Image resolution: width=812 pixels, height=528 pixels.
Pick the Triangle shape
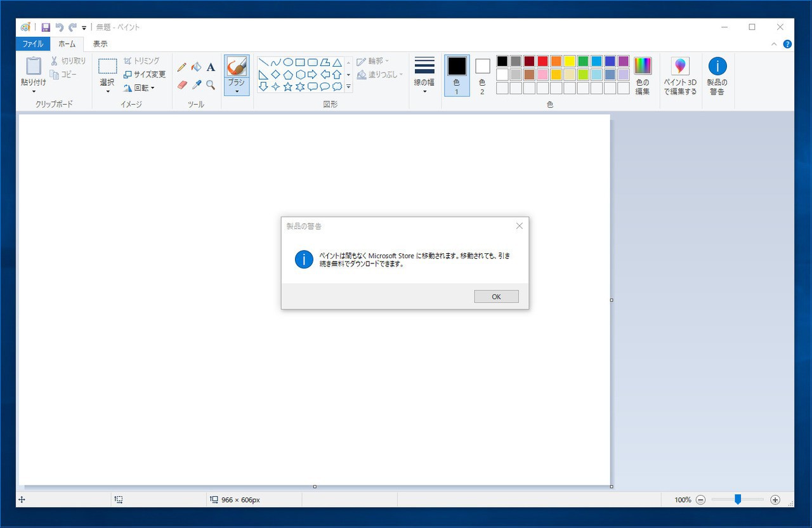coord(337,62)
